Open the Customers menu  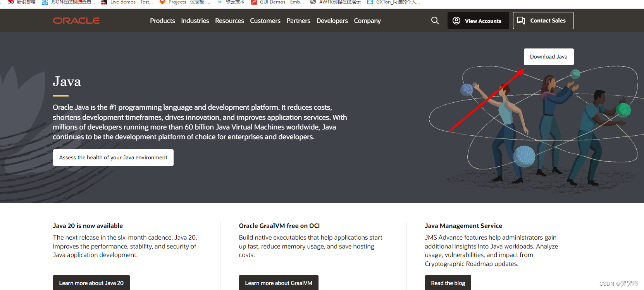pos(265,21)
